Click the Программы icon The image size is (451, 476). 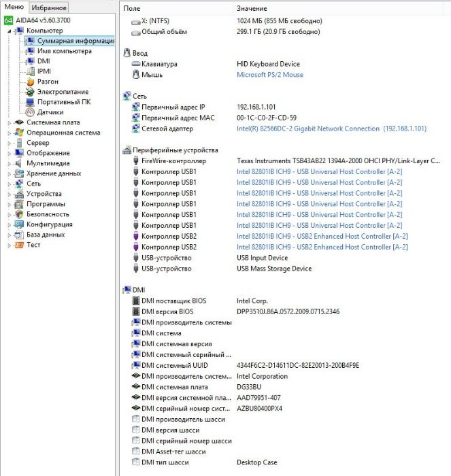(x=19, y=204)
